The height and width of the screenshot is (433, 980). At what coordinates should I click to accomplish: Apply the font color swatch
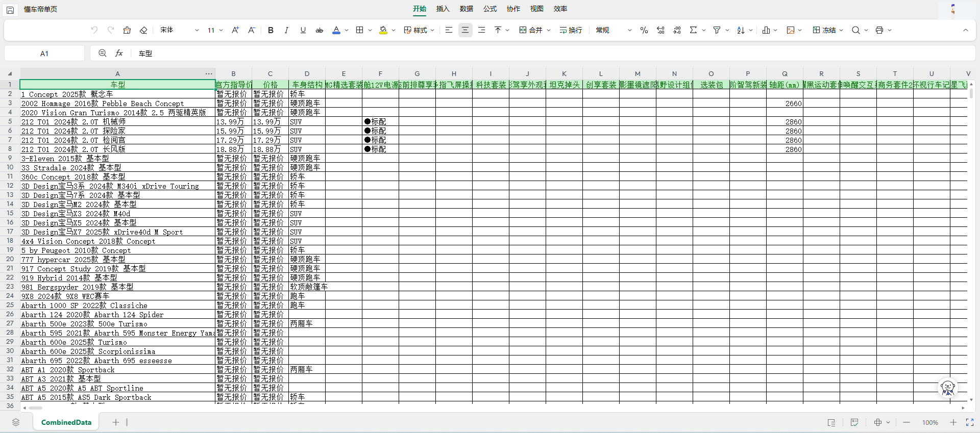(336, 30)
